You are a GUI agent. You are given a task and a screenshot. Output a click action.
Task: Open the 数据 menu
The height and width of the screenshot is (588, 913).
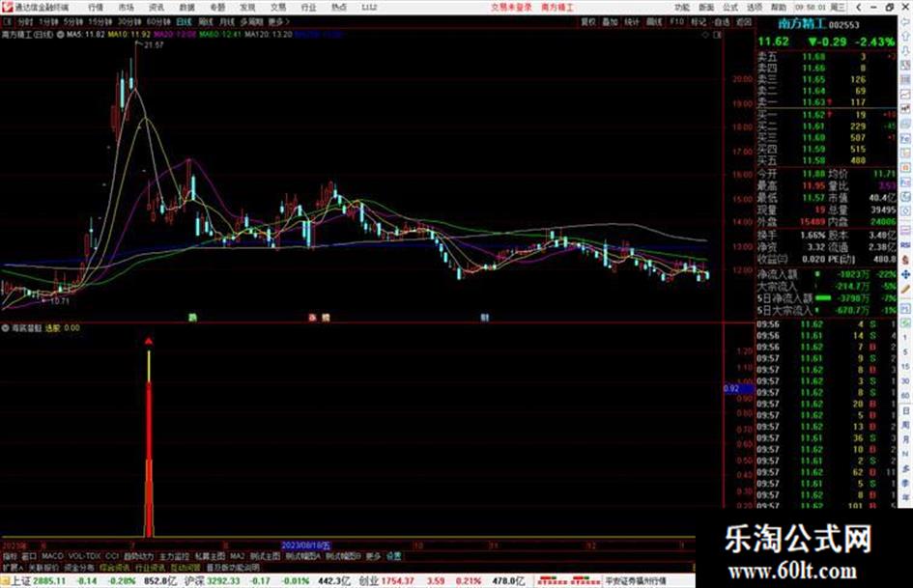pyautogui.click(x=186, y=8)
